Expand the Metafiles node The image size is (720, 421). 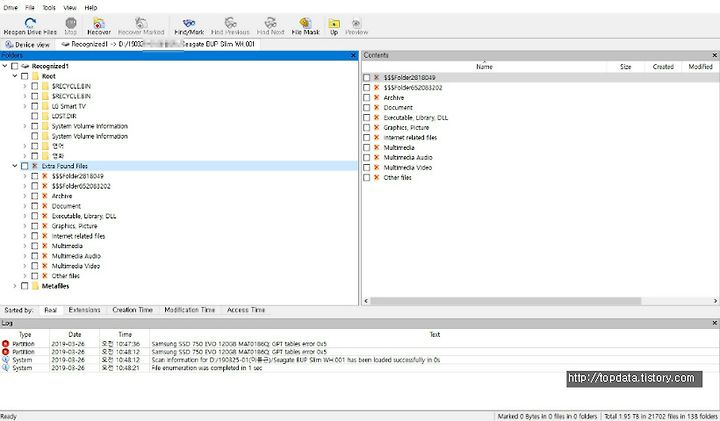pos(15,286)
